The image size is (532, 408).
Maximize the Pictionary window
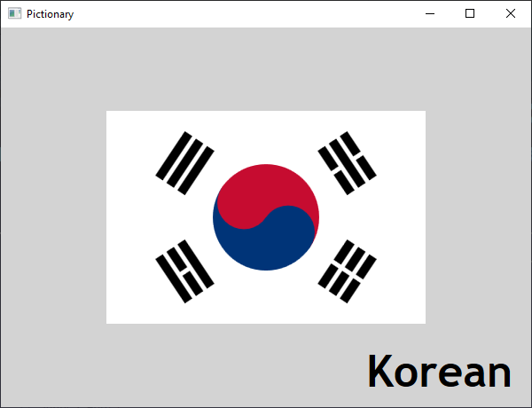tap(470, 13)
